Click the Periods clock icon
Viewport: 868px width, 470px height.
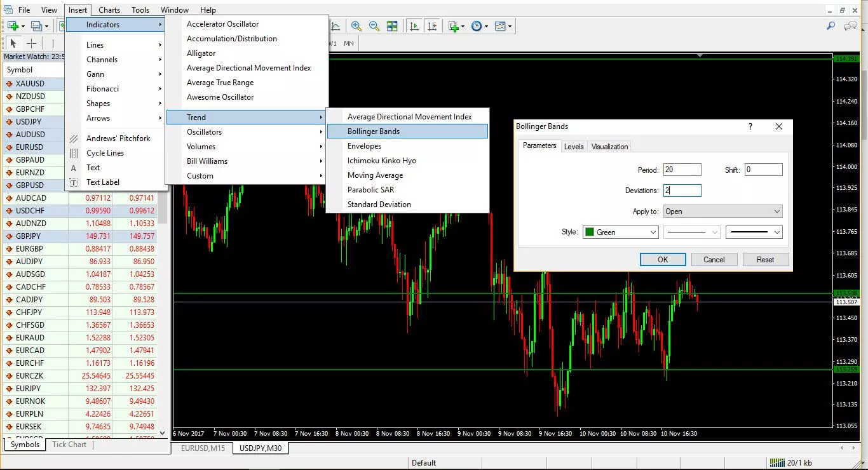pos(477,26)
